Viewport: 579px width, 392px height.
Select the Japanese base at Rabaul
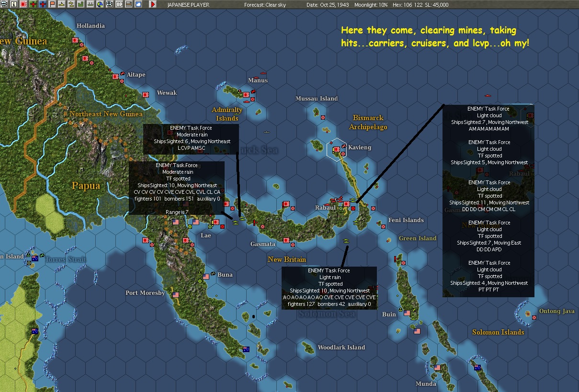pyautogui.click(x=346, y=203)
